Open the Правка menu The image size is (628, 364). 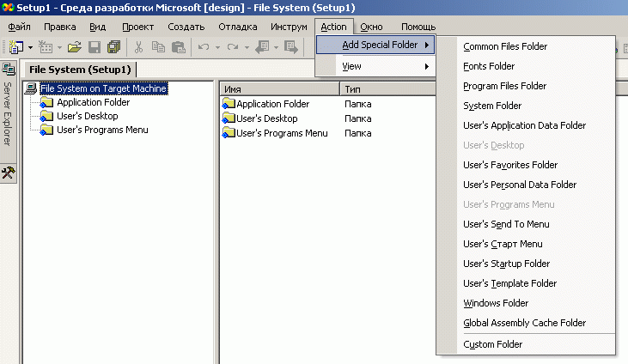pyautogui.click(x=59, y=27)
